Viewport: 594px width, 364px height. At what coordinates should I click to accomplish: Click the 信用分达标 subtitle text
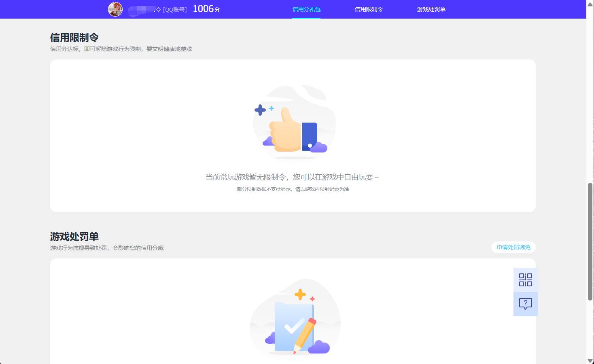point(121,49)
